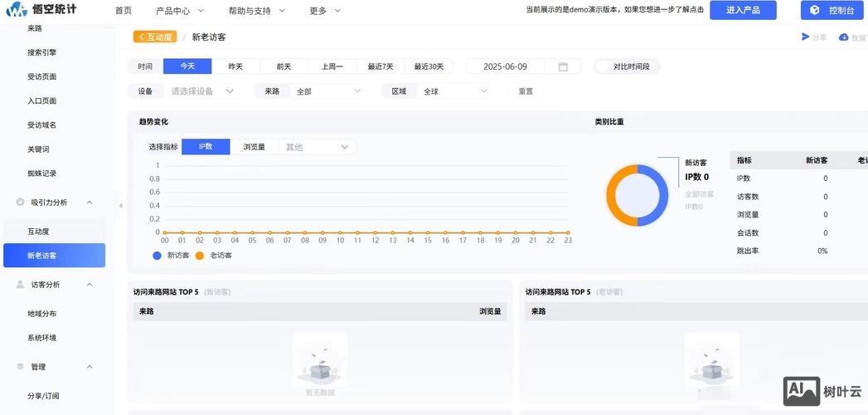Open 来路 in the sidebar
Screen dimensions: 868x415
click(x=35, y=28)
